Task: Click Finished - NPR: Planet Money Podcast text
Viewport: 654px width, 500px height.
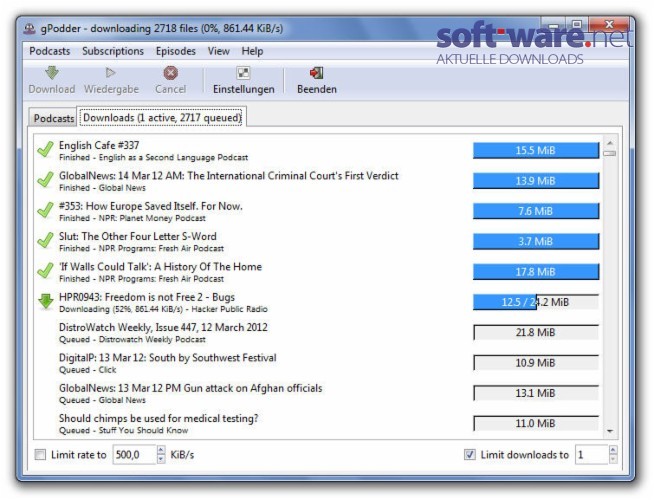Action: coord(132,218)
